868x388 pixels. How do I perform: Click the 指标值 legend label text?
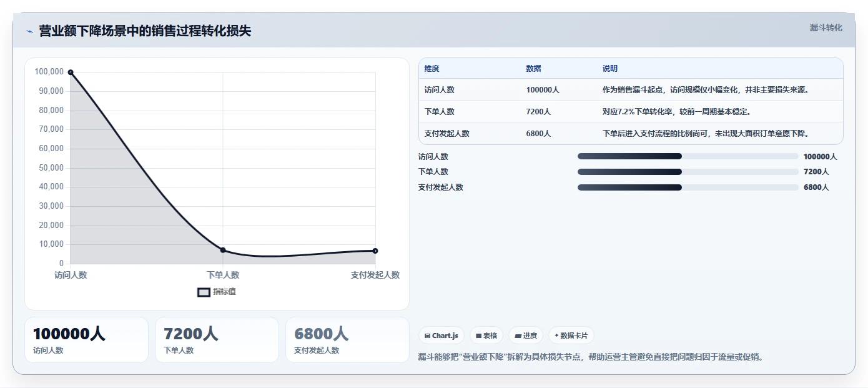(225, 292)
